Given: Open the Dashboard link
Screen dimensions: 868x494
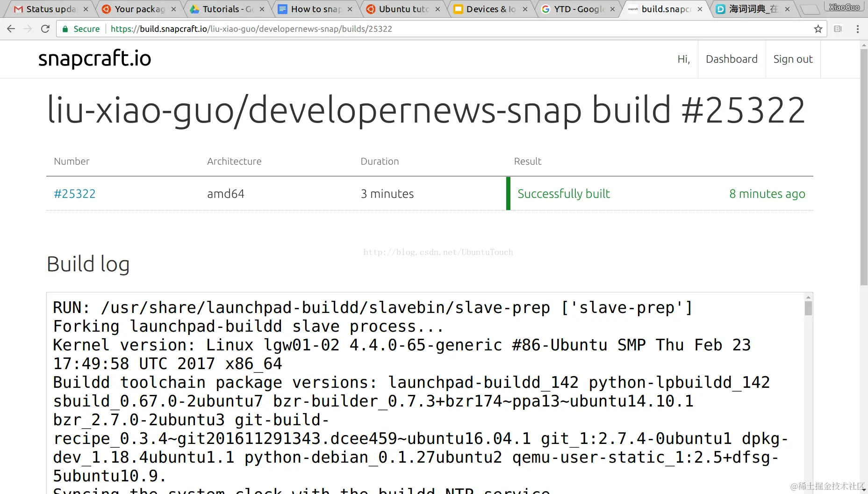Looking at the screenshot, I should click(x=732, y=59).
